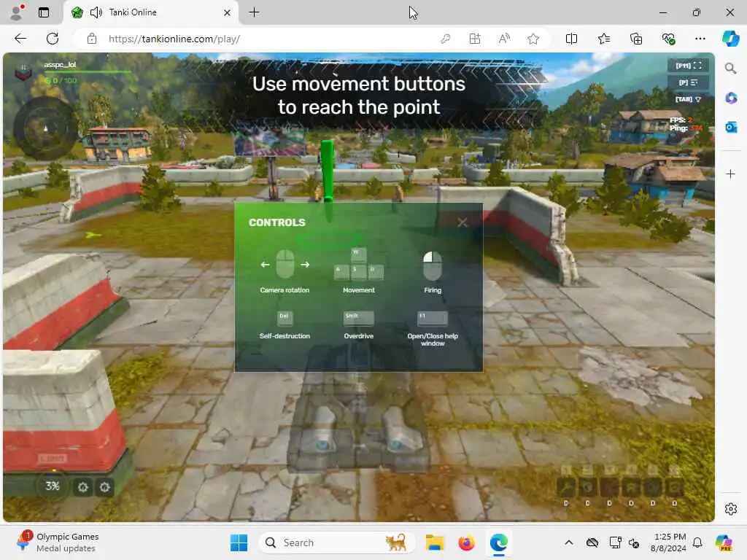
Task: Click the 'Overdrive' label
Action: [x=359, y=336]
